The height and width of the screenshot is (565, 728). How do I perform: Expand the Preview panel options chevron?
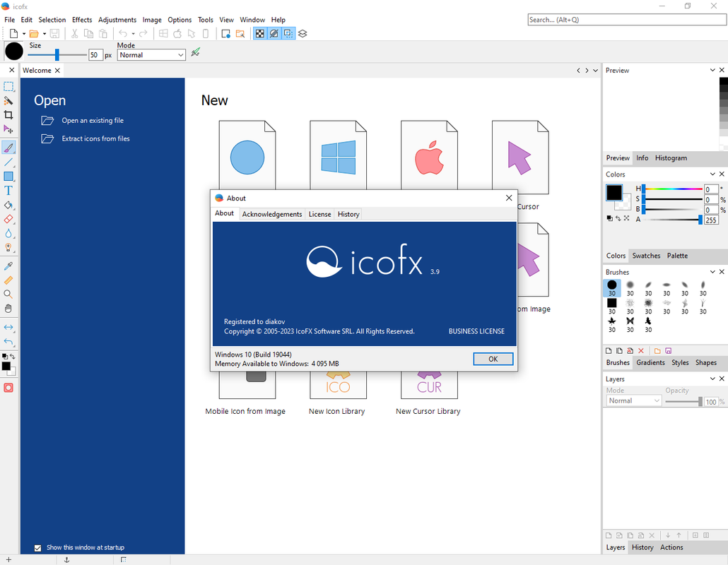[712, 70]
